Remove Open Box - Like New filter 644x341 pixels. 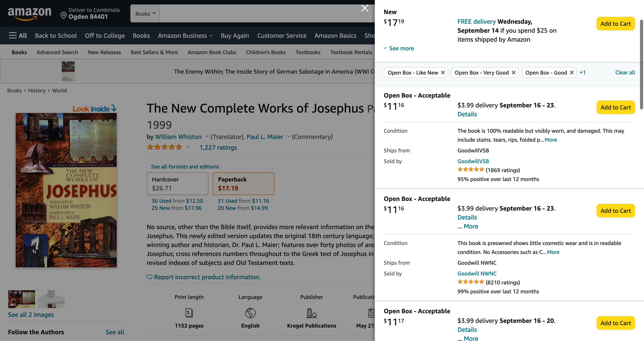point(443,72)
